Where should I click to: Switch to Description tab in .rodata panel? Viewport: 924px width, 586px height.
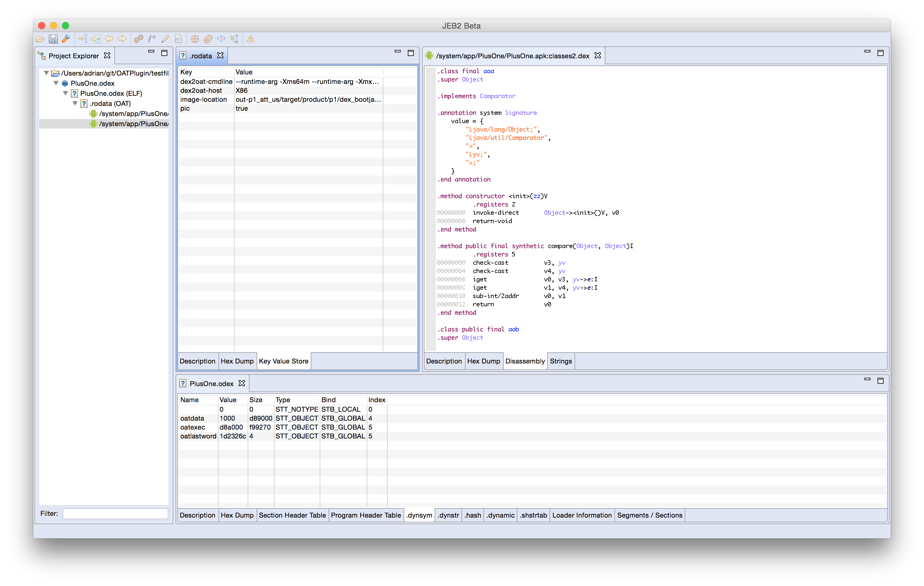click(x=197, y=361)
